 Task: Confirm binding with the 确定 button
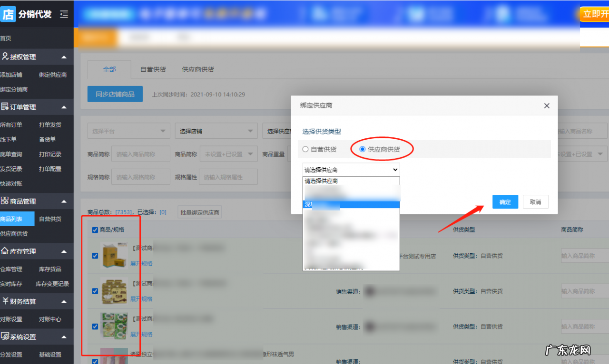pyautogui.click(x=505, y=201)
